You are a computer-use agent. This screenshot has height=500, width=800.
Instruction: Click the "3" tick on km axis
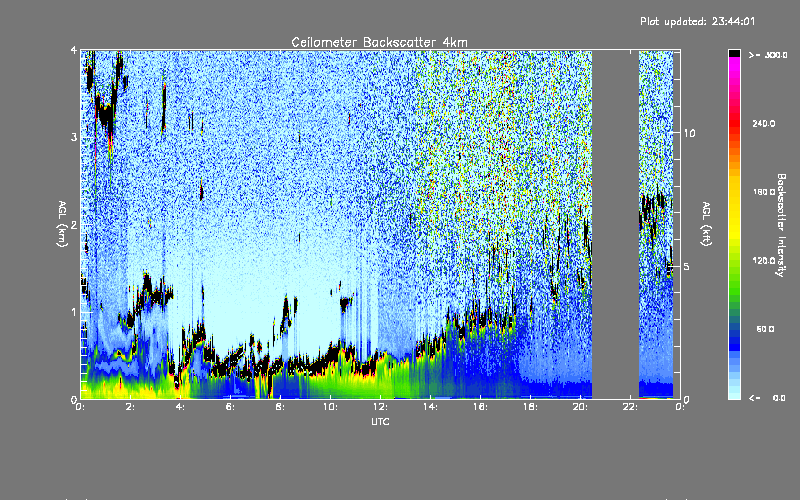[74, 137]
